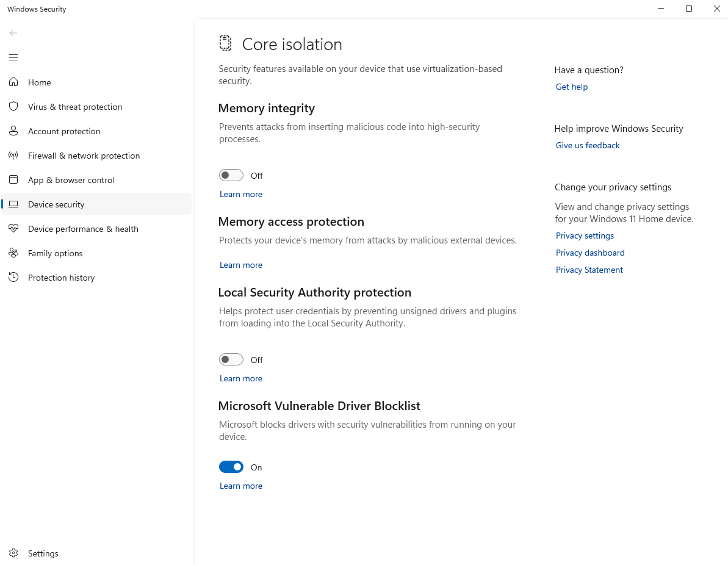Select Family options in the sidebar
This screenshot has height=565, width=728.
point(55,253)
